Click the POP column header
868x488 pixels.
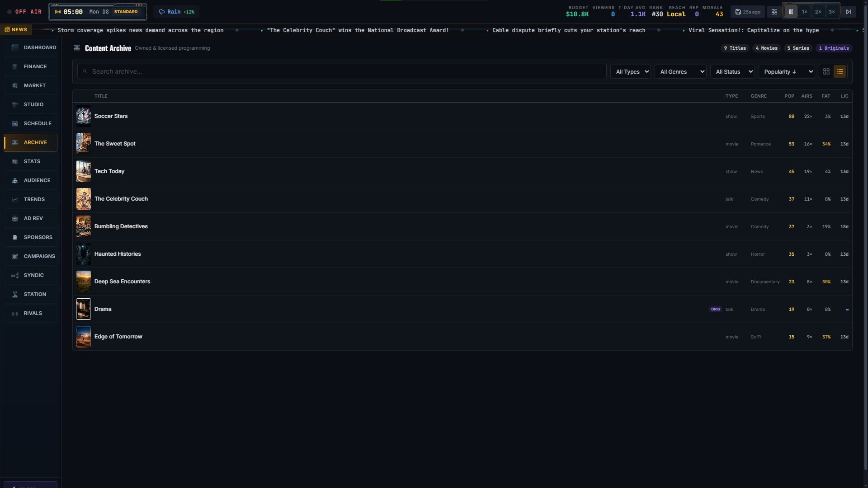tap(789, 96)
